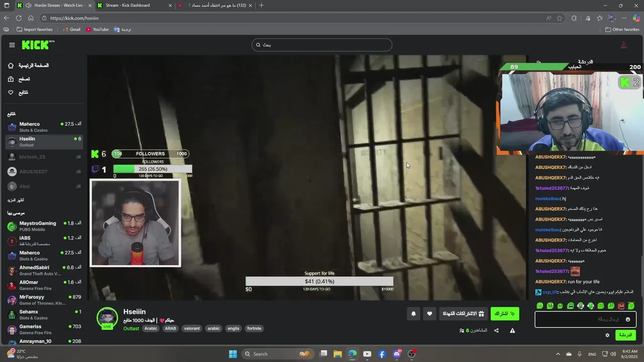Open Maherco channel under following list
Viewport: 644px width, 362px height.
coord(44,127)
